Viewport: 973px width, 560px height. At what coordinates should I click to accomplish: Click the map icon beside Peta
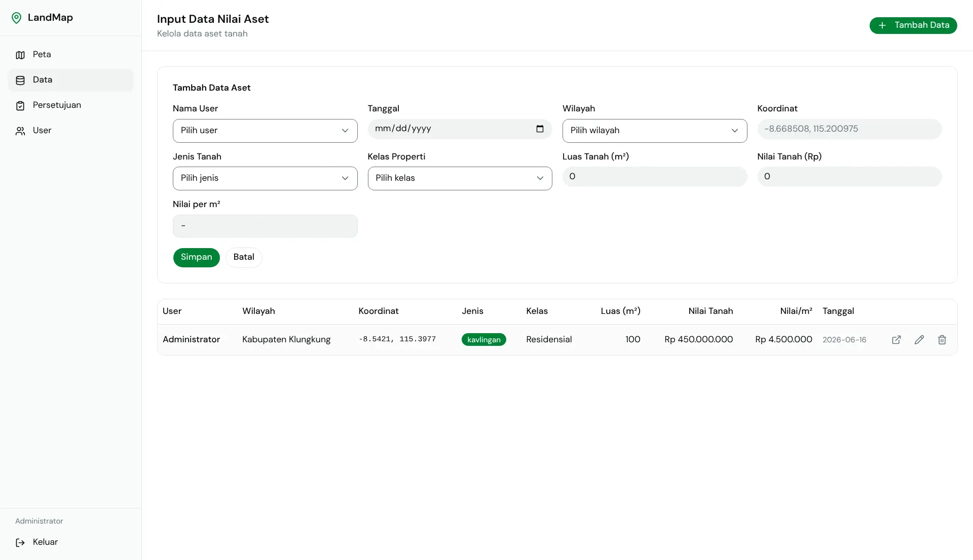pos(20,55)
